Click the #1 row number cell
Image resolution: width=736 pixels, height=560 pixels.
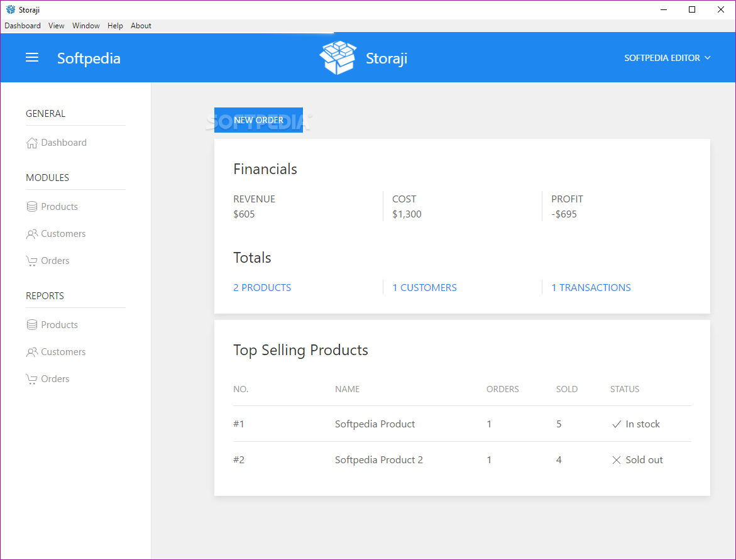tap(239, 424)
